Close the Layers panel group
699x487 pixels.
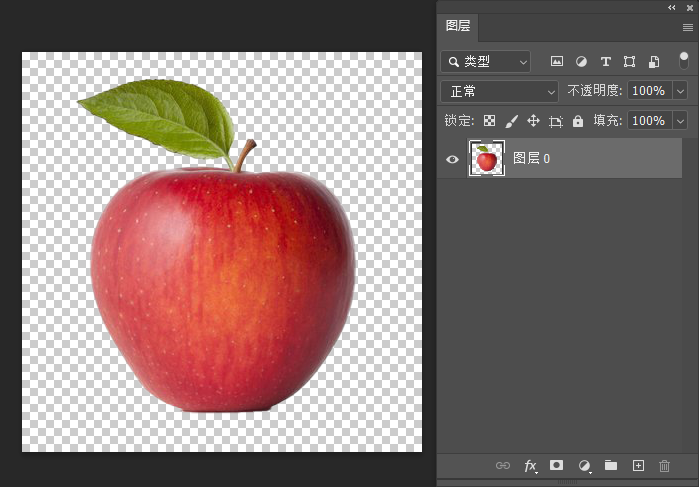click(x=690, y=8)
